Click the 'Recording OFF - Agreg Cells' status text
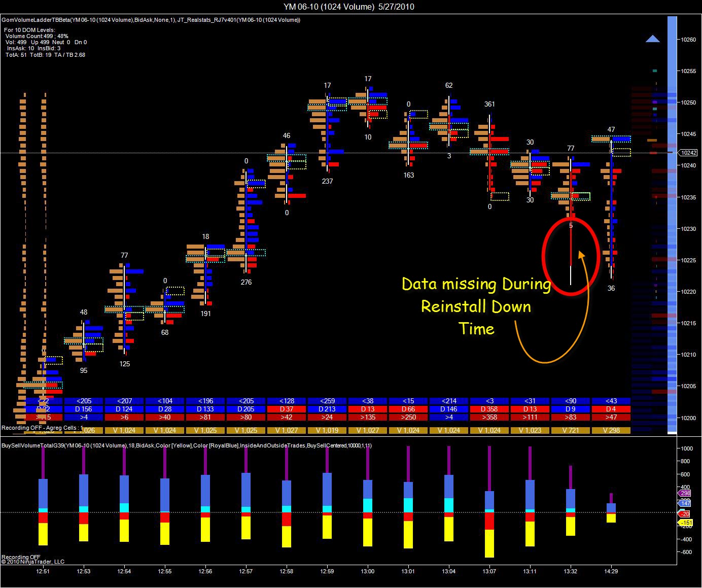The image size is (702, 588). coord(42,428)
